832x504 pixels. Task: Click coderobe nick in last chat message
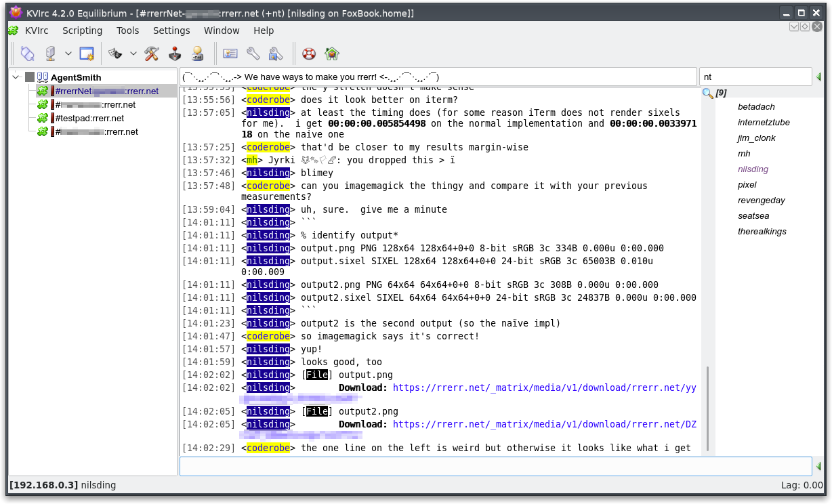point(268,448)
